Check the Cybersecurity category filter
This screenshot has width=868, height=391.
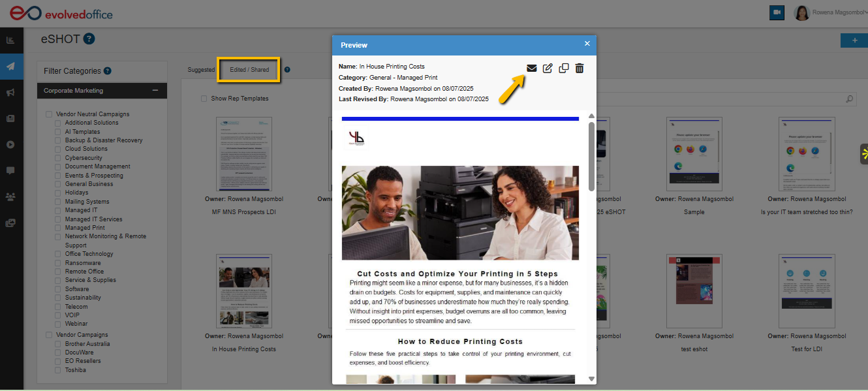58,158
